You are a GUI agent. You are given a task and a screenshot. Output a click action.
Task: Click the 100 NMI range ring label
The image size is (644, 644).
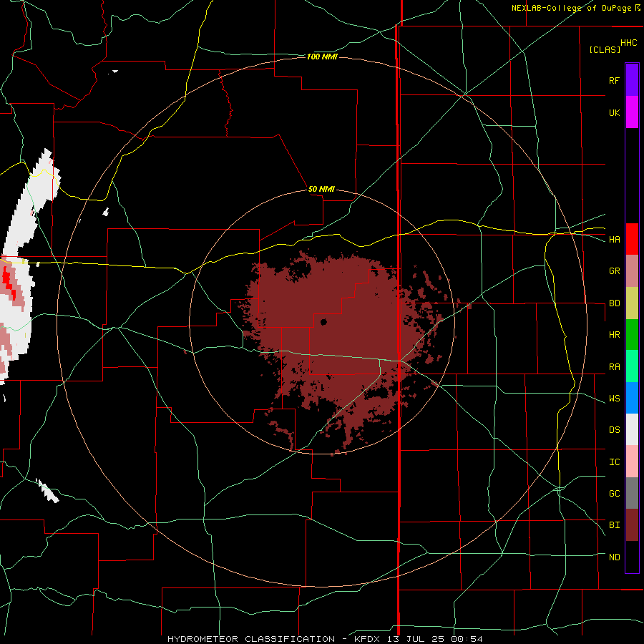(x=322, y=57)
